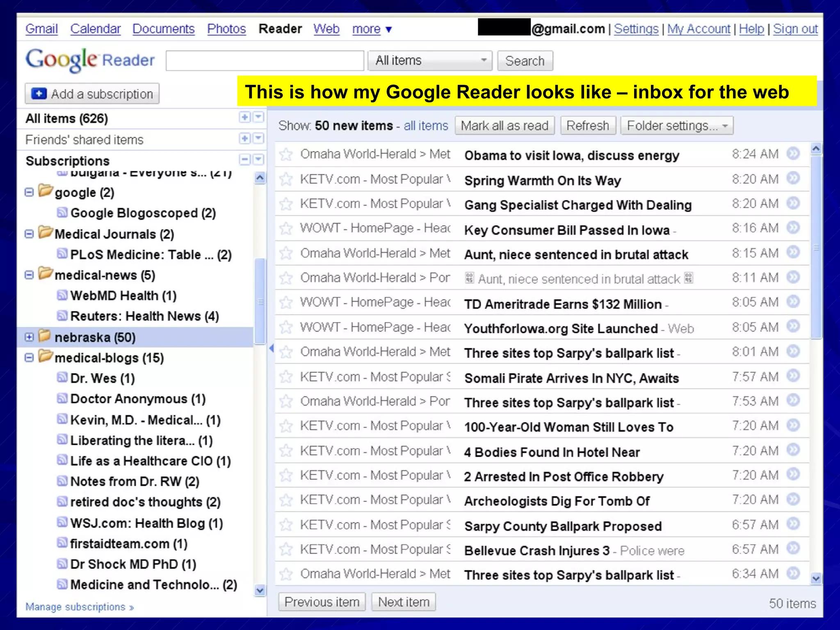The image size is (840, 630).
Task: Star the Obama to visit Iowa item
Action: (286, 155)
